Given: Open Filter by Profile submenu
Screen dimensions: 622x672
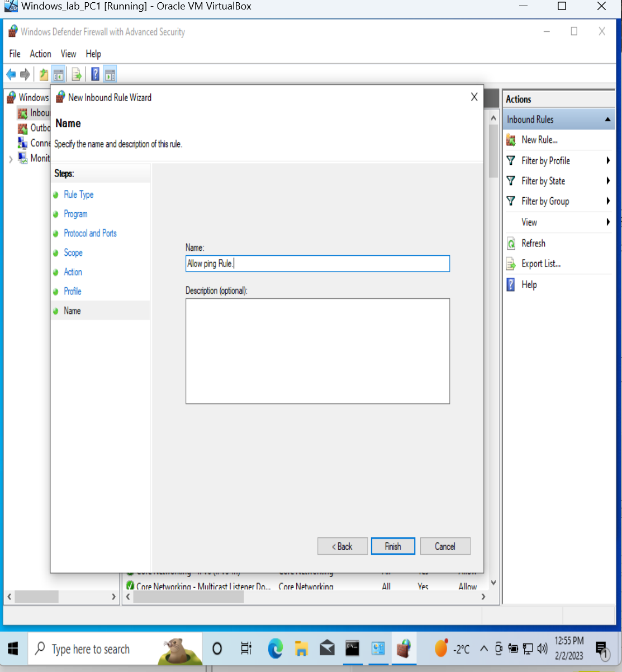Looking at the screenshot, I should click(558, 161).
